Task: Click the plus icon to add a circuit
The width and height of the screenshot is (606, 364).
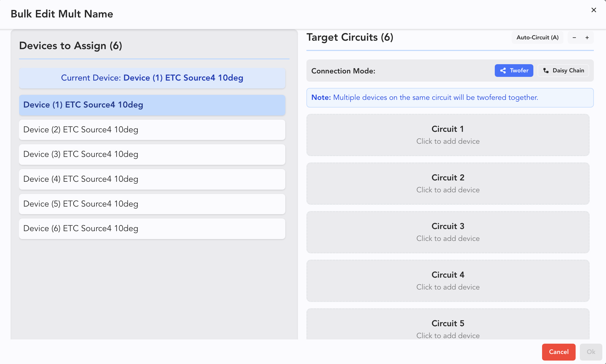Action: 587,38
